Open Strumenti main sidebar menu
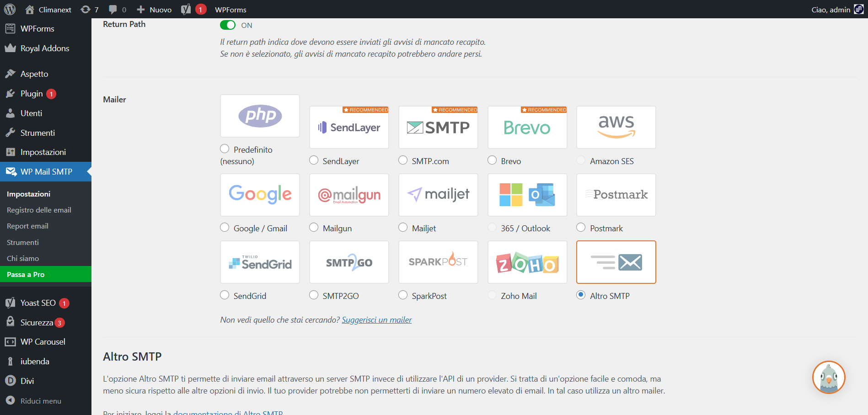868x415 pixels. (x=46, y=133)
